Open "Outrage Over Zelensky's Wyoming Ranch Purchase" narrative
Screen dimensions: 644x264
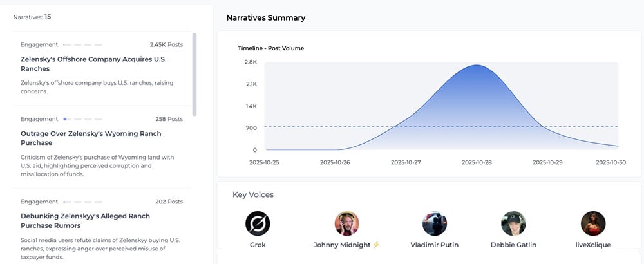[x=91, y=138]
